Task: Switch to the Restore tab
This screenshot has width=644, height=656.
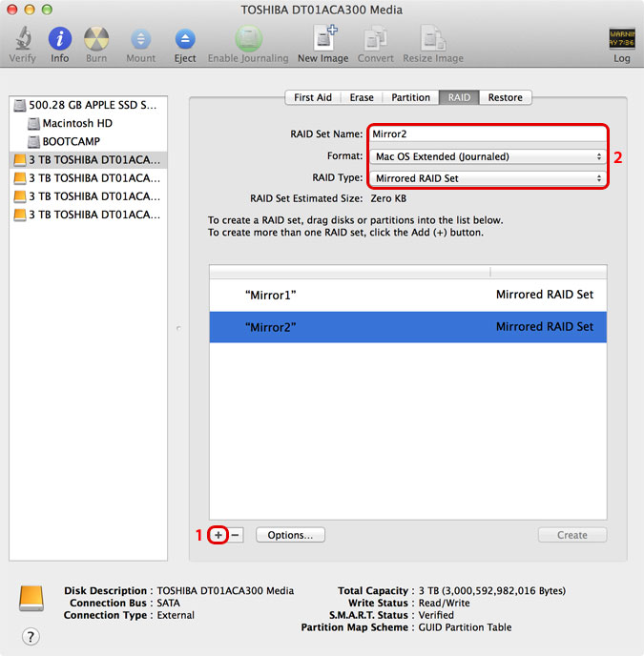Action: (505, 97)
